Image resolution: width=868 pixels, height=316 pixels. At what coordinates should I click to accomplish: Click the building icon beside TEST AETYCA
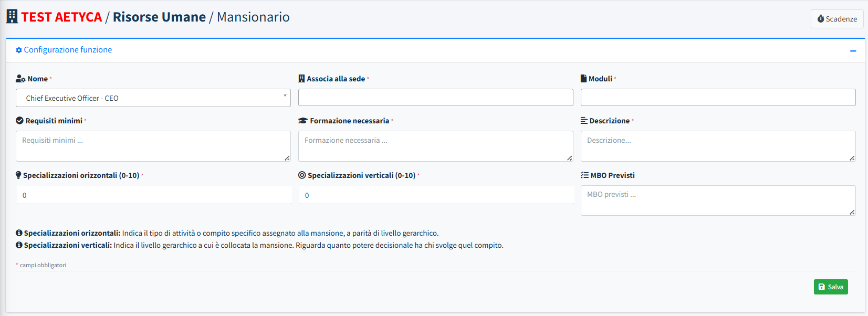coord(12,16)
